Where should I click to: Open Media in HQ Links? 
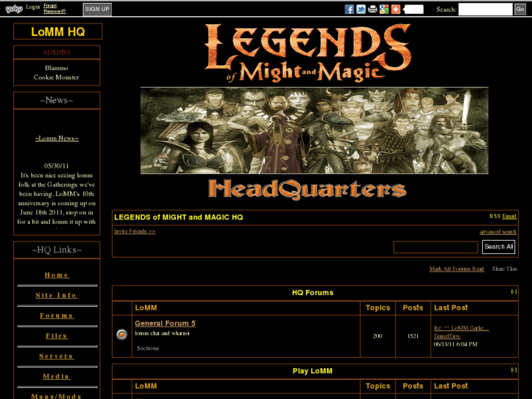coord(56,376)
